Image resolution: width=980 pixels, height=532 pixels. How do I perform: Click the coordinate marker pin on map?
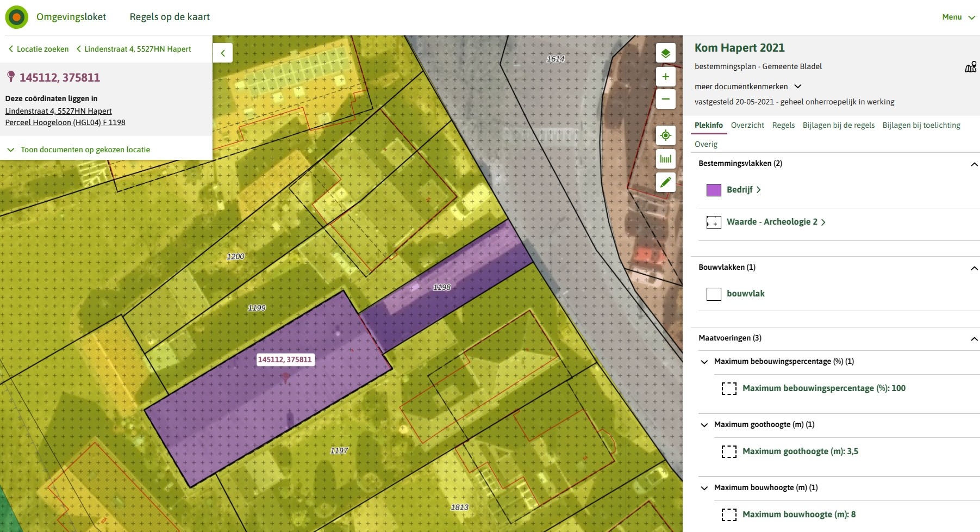point(286,376)
